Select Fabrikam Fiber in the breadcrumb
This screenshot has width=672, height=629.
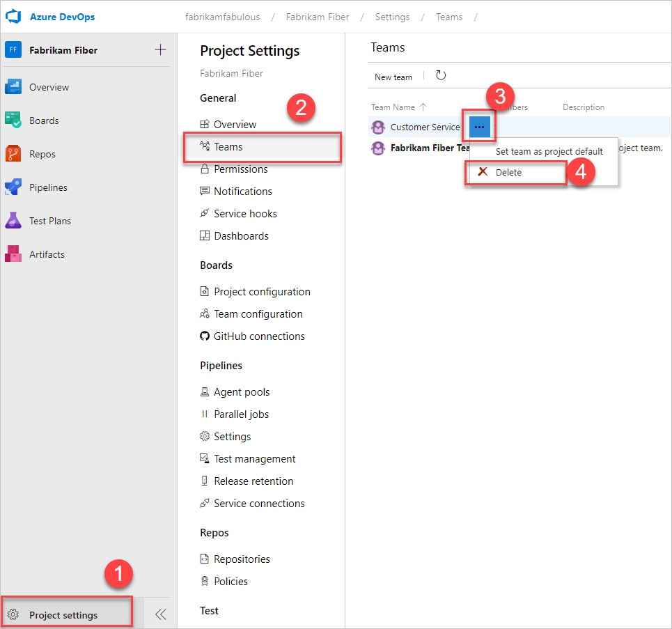coord(318,17)
